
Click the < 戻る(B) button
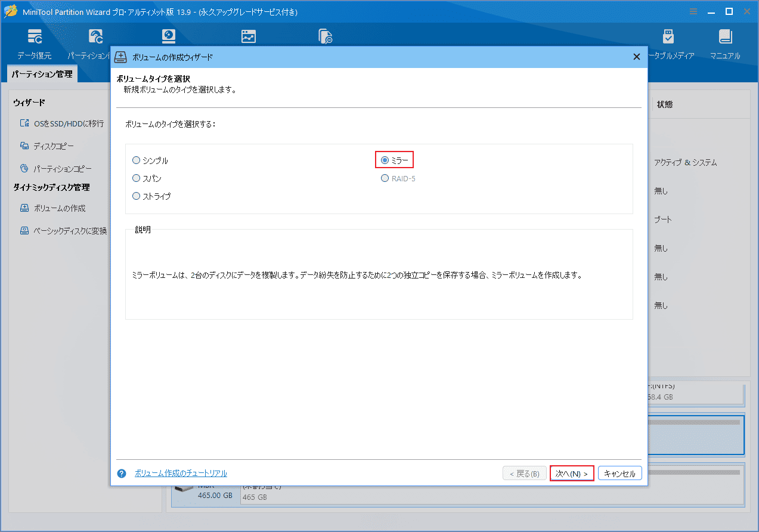click(x=525, y=474)
